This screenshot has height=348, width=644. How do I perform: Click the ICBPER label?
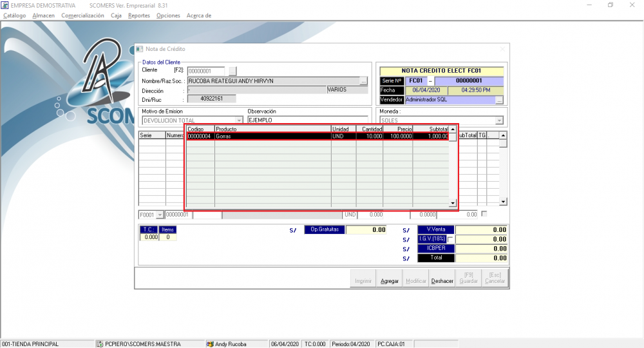coord(436,249)
